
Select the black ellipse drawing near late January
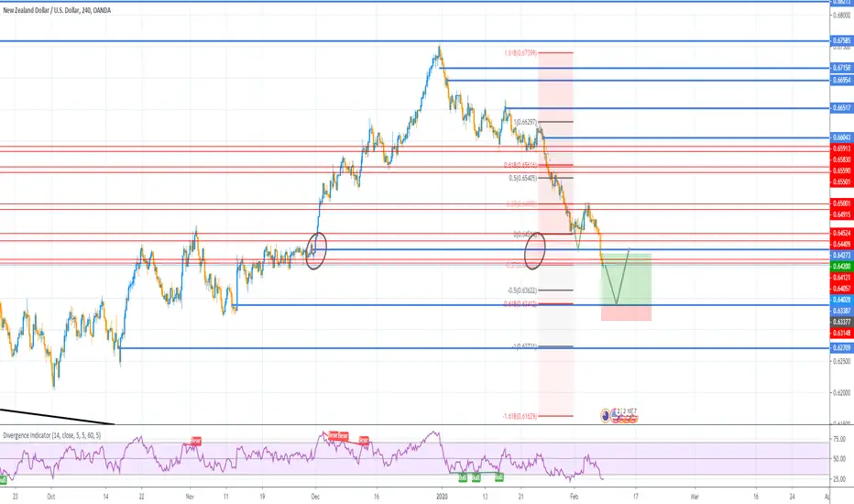click(x=535, y=251)
